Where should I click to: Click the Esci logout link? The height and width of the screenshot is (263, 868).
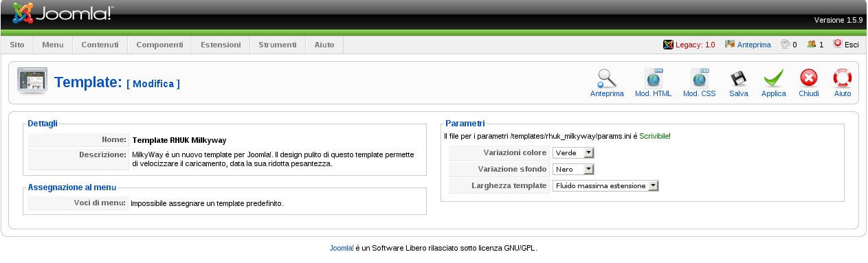pos(852,45)
